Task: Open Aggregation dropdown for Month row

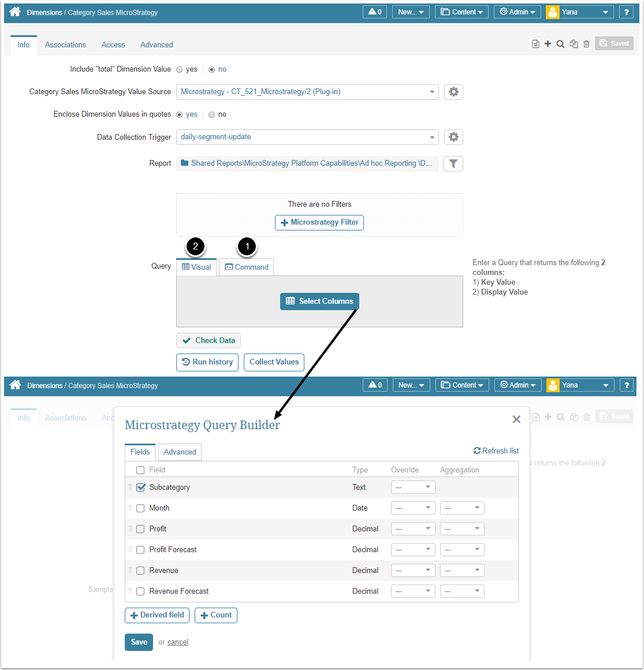Action: pyautogui.click(x=462, y=508)
